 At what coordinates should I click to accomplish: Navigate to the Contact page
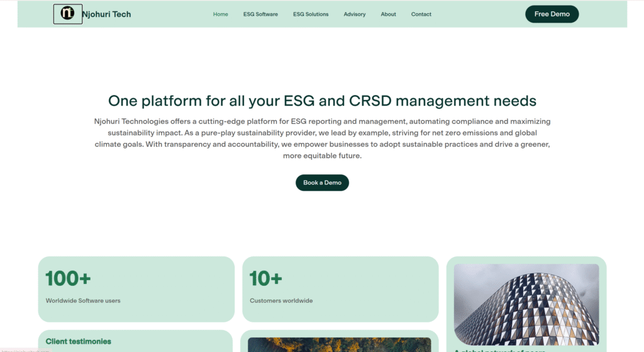(x=421, y=14)
